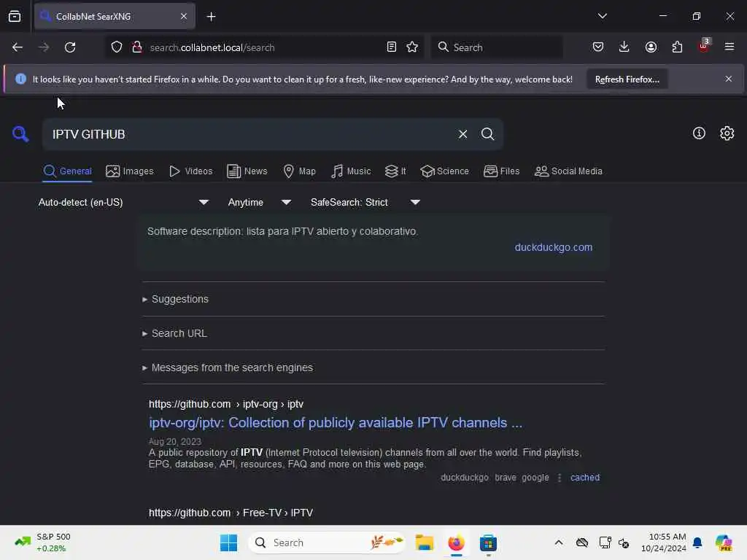Open the Firefox account icon
Screen dimensions: 747x560
[651, 47]
